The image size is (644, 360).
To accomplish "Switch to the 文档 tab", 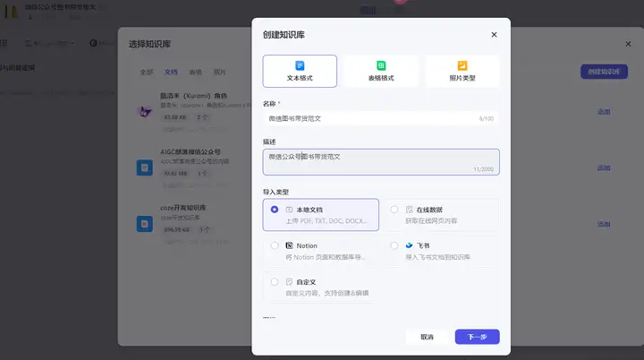I will tap(171, 72).
